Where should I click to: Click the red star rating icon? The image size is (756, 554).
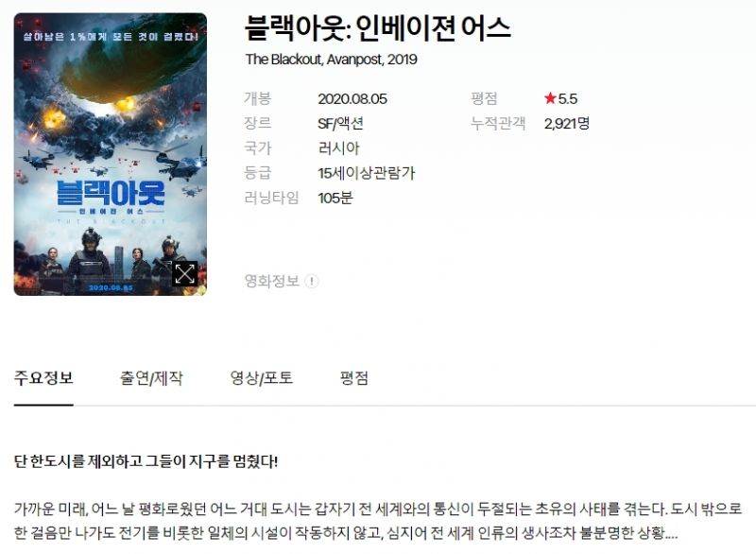[550, 98]
